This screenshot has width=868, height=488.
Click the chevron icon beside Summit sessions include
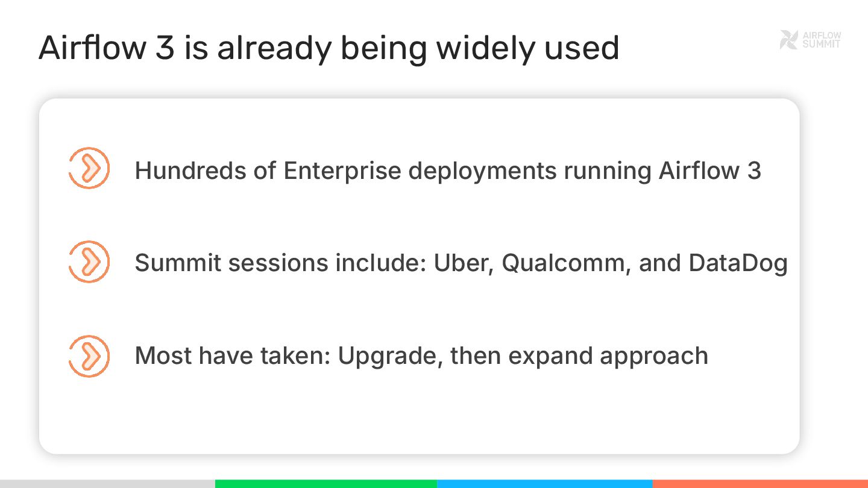point(89,262)
